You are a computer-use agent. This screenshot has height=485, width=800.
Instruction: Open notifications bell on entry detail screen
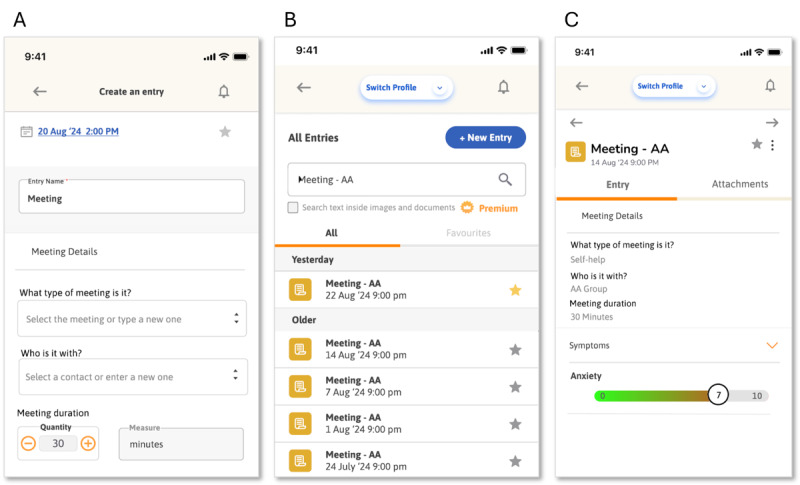coord(770,86)
